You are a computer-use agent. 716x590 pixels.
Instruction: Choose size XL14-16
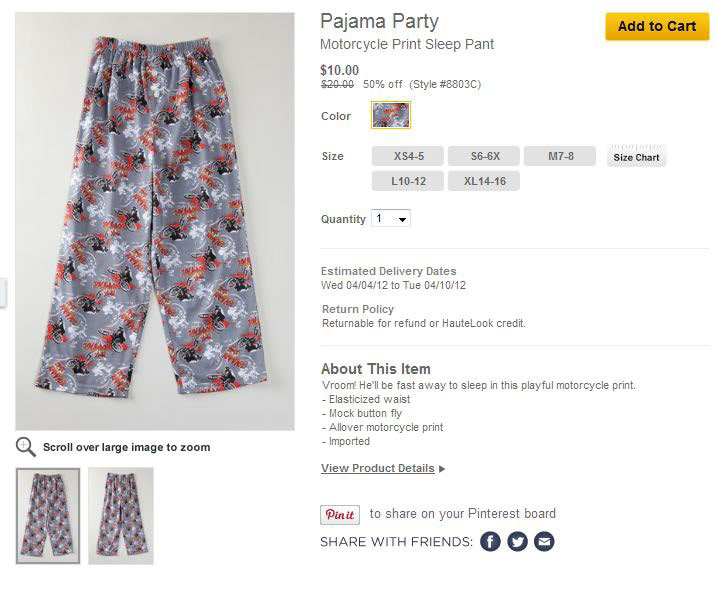(x=483, y=181)
